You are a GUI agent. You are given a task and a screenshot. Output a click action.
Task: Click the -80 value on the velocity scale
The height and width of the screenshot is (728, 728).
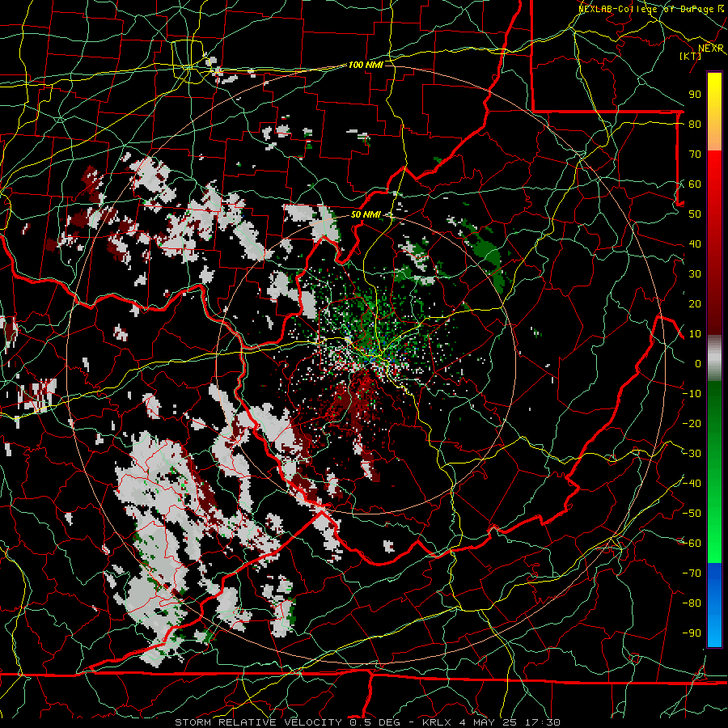tap(692, 603)
